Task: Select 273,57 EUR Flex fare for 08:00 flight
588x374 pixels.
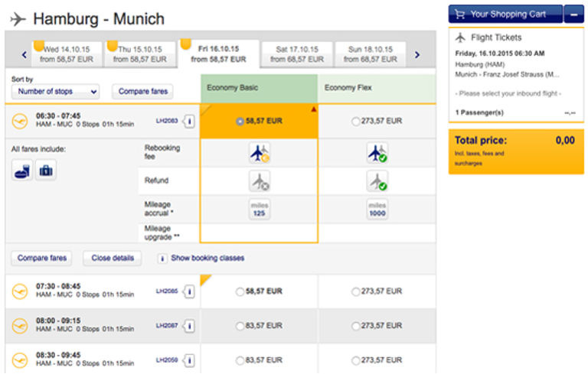Action: [x=355, y=326]
